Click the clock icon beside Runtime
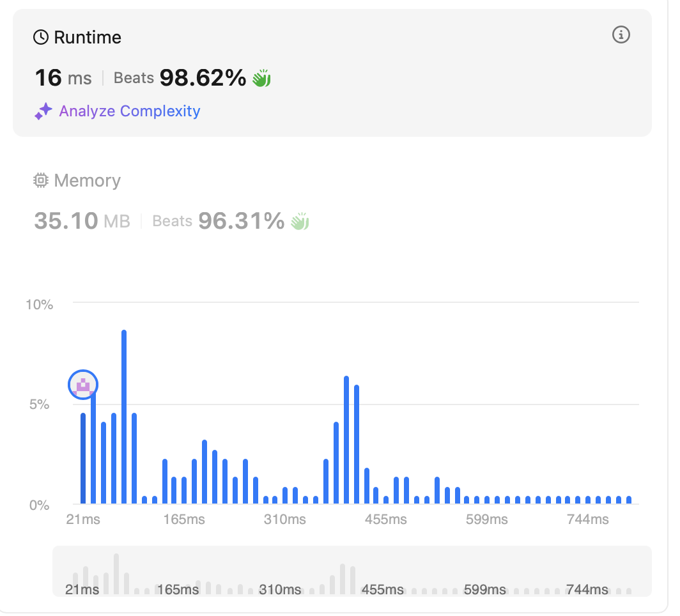The width and height of the screenshot is (680, 616). click(x=41, y=38)
